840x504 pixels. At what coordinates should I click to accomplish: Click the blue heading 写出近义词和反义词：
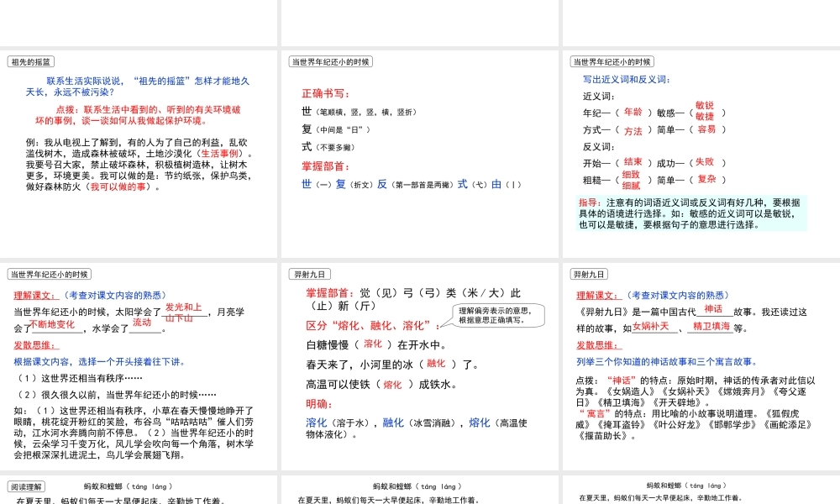click(627, 79)
